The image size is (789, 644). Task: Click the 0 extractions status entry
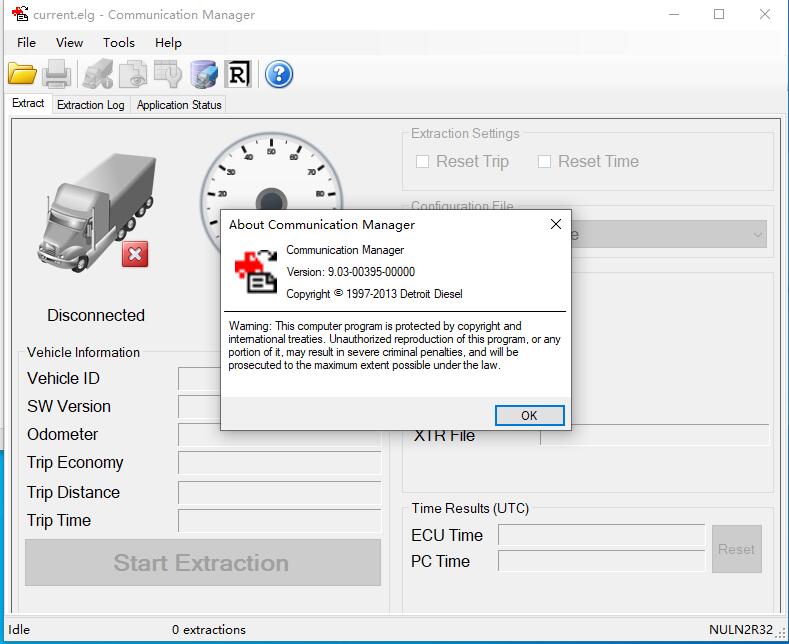(209, 629)
